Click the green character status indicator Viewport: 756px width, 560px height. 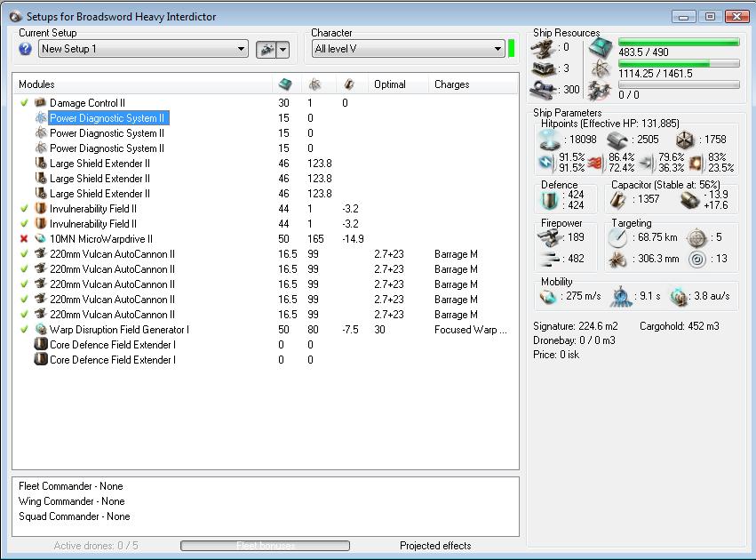click(x=512, y=49)
